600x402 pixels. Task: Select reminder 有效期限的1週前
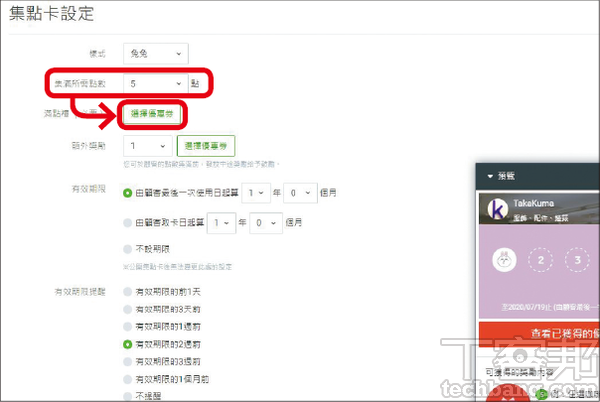click(x=127, y=327)
